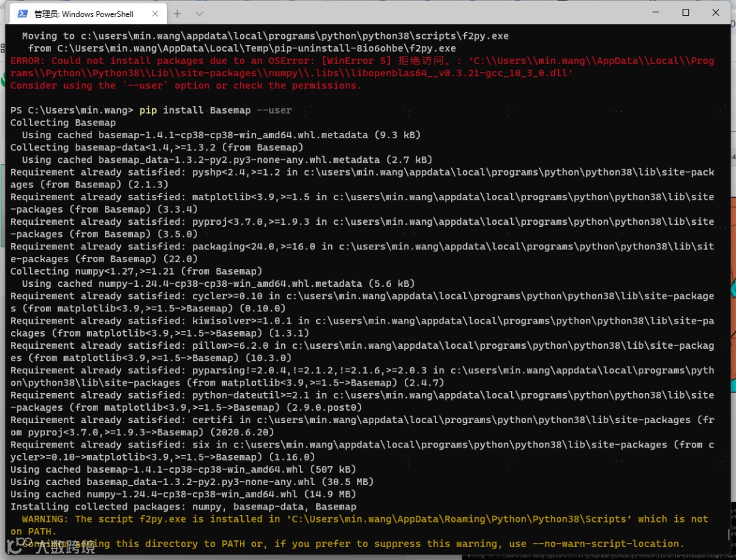
Task: Click the 'Using cached numpy-1.24.4' metadata line
Action: pos(218,283)
